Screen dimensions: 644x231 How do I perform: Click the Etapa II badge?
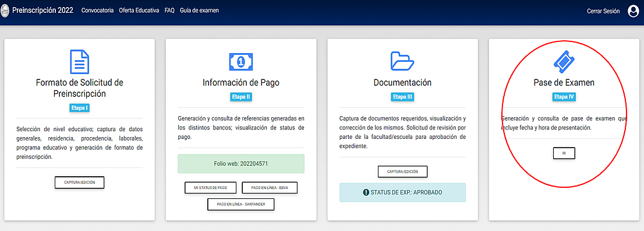pyautogui.click(x=240, y=97)
